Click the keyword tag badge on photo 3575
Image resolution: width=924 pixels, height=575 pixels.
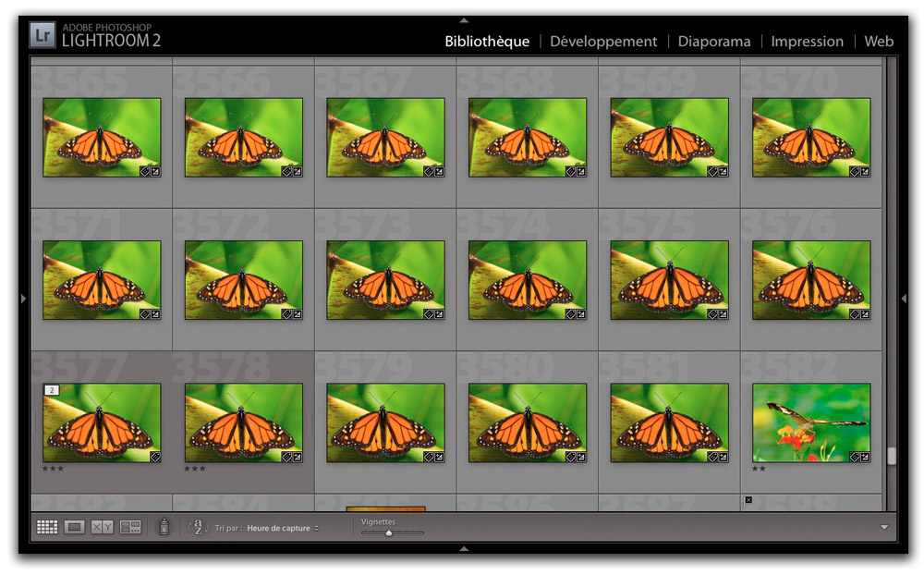pos(712,314)
